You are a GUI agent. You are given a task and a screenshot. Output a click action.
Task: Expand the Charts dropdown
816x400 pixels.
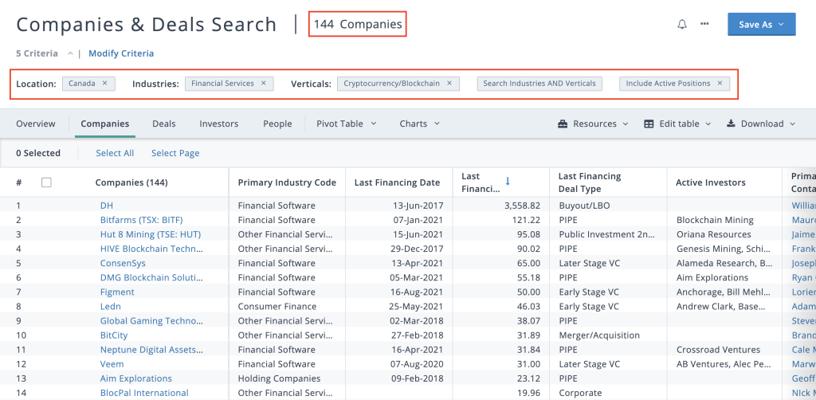(419, 124)
